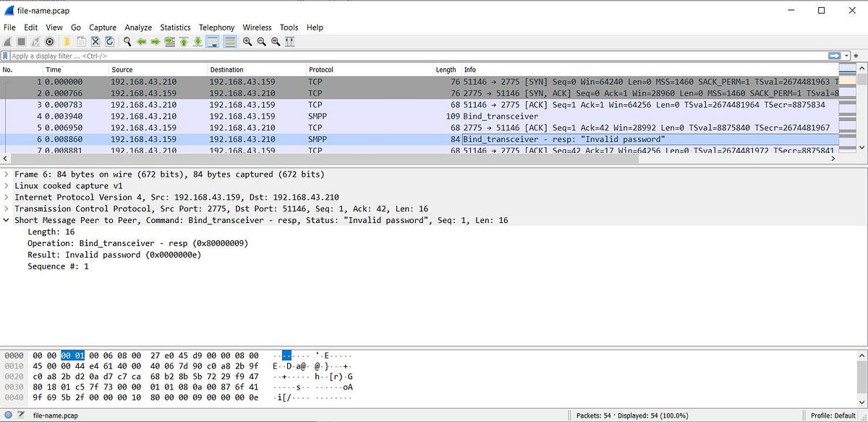This screenshot has width=868, height=422.
Task: Start a new capture with the shark fin icon
Action: (7, 41)
